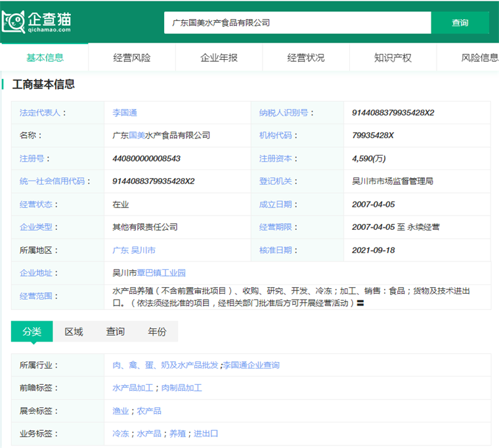The image size is (499, 448).
Task: Click the 进出口 business tag
Action: click(206, 434)
